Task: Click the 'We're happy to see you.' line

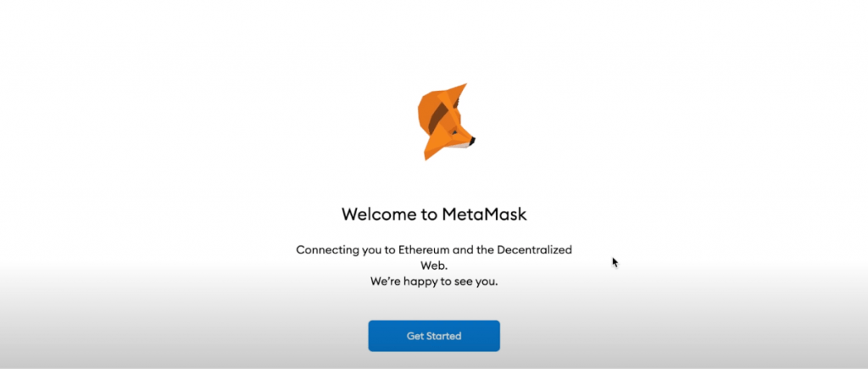Action: pyautogui.click(x=434, y=282)
